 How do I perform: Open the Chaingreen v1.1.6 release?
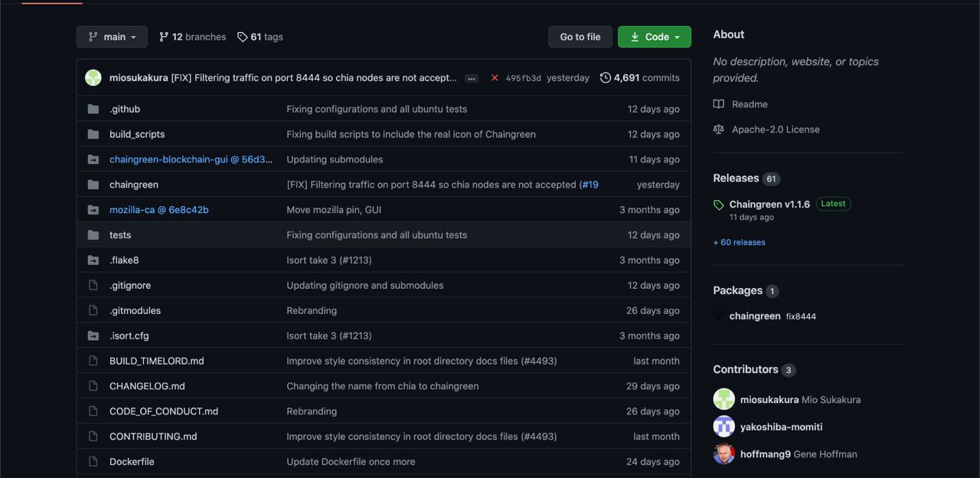(769, 205)
